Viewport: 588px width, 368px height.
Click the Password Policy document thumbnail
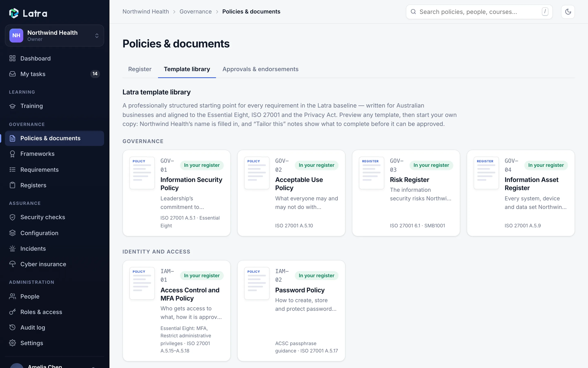(x=257, y=283)
